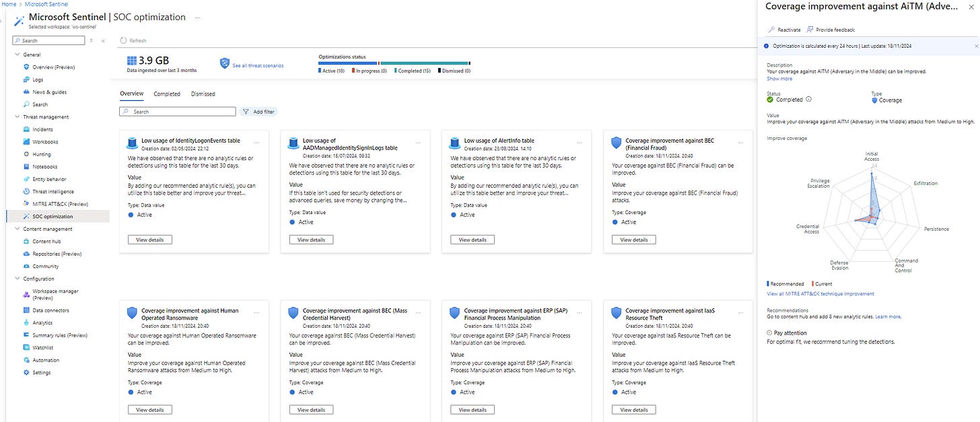View details of ERP (SAP) Financial card
This screenshot has height=422, width=980.
pos(473,410)
